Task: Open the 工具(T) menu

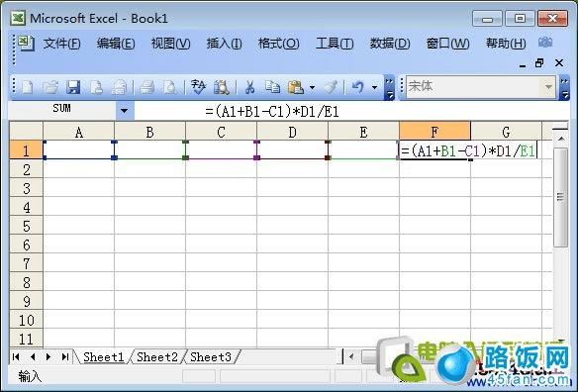Action: coord(335,44)
